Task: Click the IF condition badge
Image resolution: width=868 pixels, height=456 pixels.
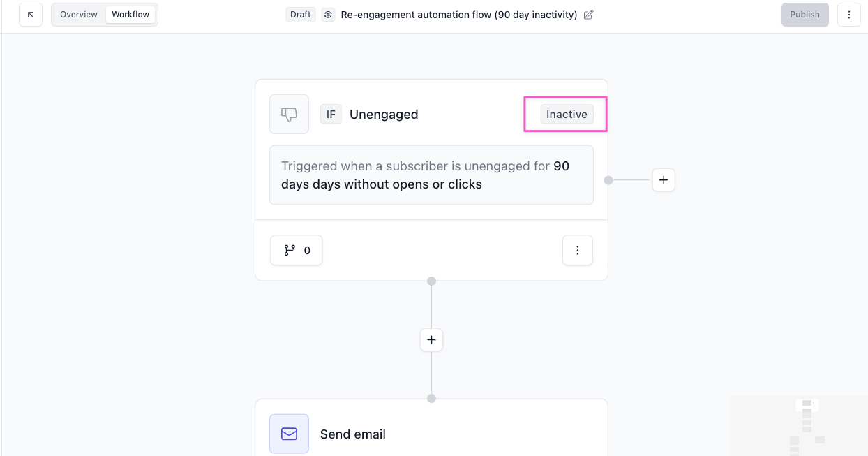Action: coord(331,115)
